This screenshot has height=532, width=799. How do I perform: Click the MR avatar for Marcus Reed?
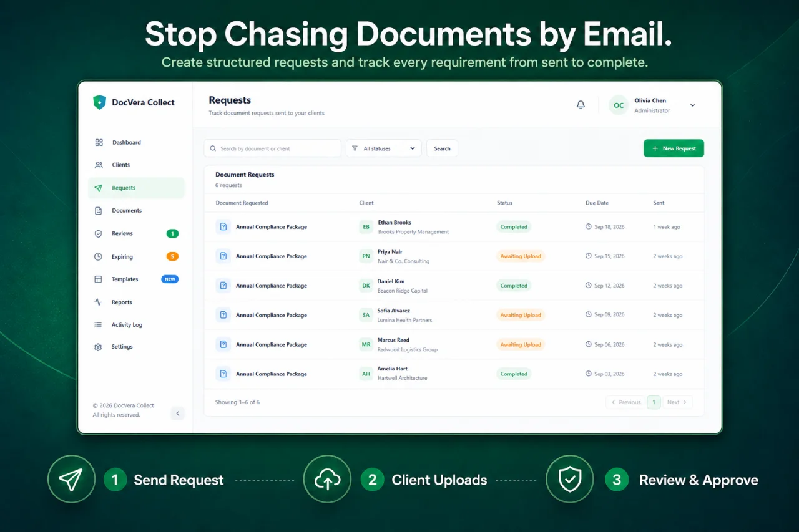tap(366, 344)
